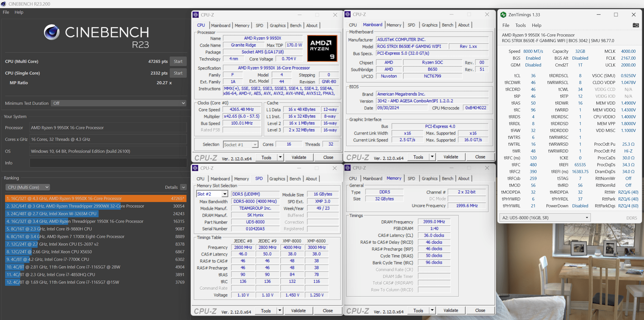Open the Minimum Test Duration dropdown
Viewport: 644px width, 320px height.
[x=118, y=103]
